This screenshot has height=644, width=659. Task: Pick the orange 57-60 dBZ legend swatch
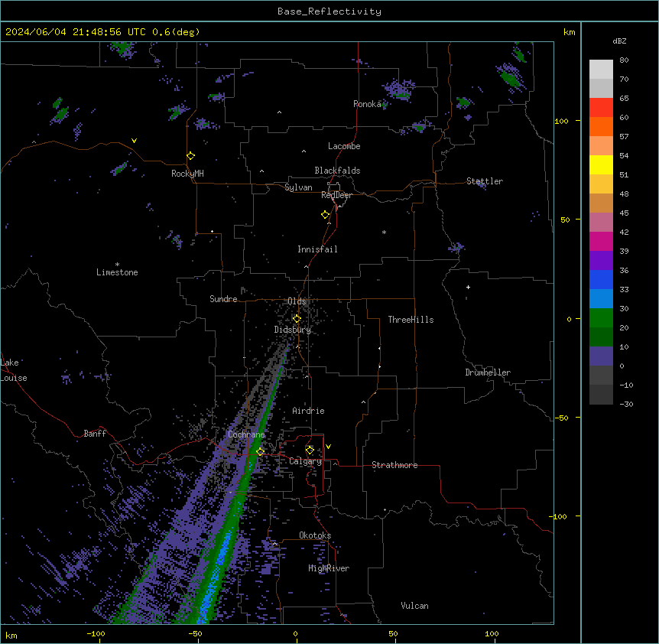(x=601, y=126)
